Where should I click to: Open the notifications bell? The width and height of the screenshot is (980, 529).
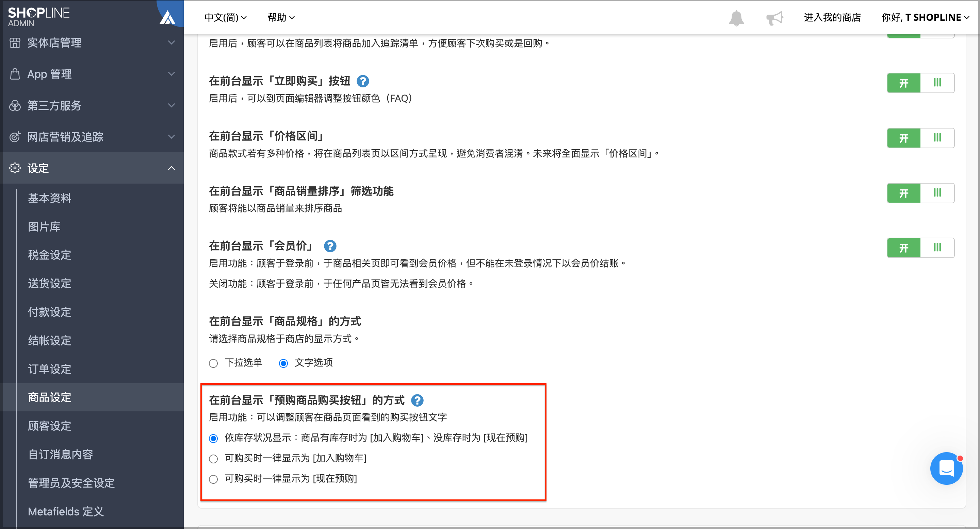click(736, 18)
